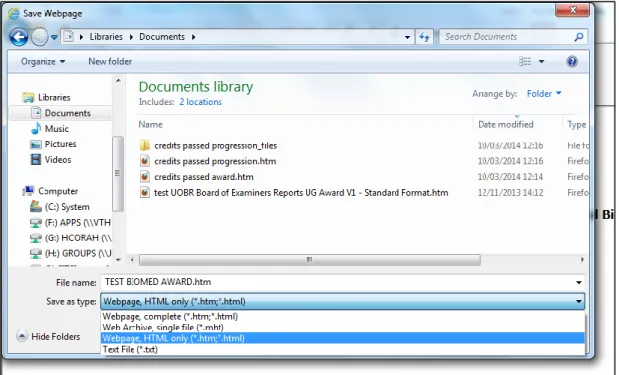Viewport: 619px width, 375px height.
Task: Open the File name history dropdown arrow
Action: (x=578, y=283)
